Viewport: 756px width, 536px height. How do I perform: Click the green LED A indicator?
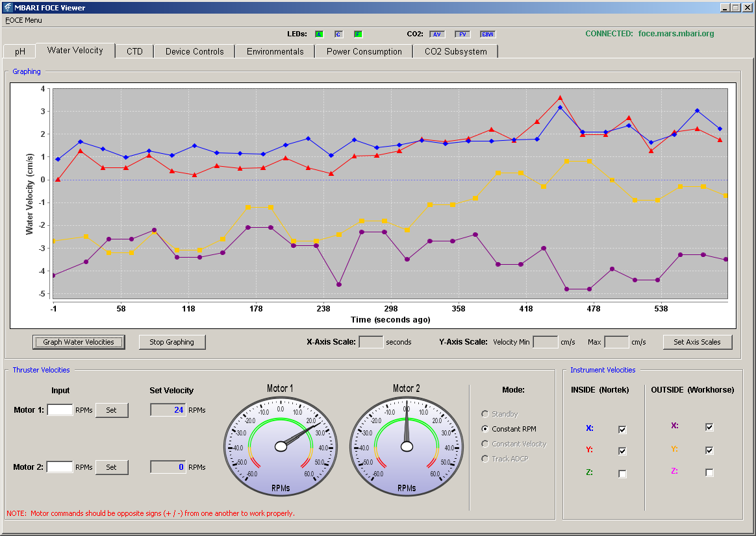(x=319, y=34)
